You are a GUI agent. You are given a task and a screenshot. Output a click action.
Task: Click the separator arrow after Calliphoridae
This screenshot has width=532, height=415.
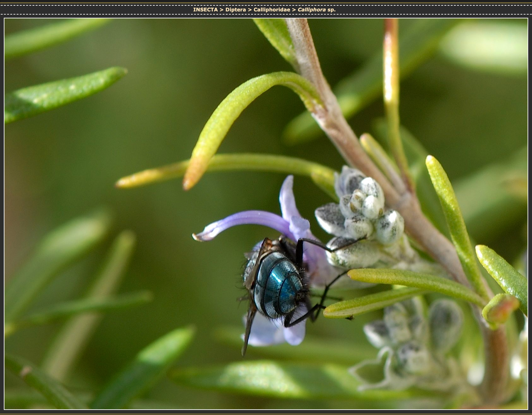click(294, 10)
